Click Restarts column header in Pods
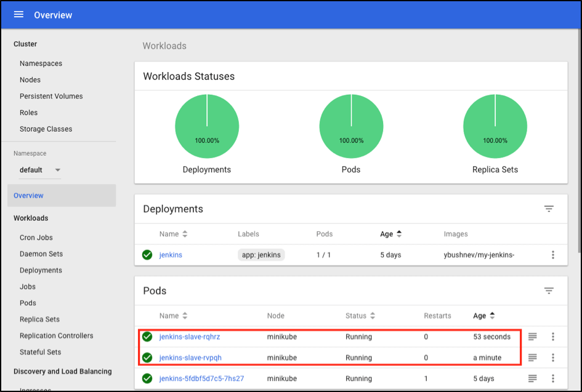This screenshot has width=582, height=392. [437, 316]
